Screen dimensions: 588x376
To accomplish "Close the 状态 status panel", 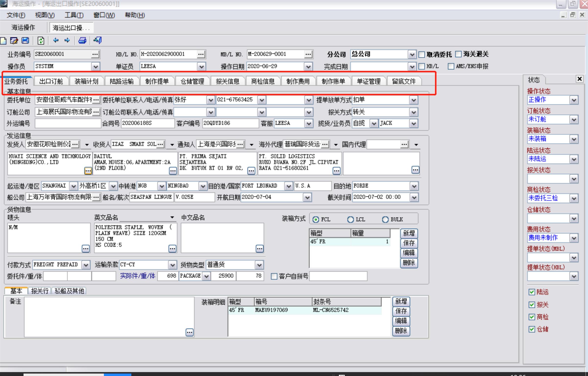I will (x=580, y=79).
